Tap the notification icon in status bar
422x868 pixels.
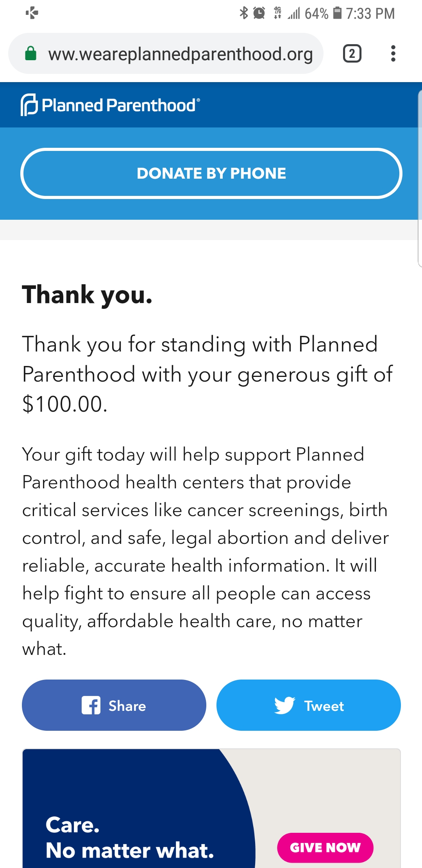click(32, 13)
